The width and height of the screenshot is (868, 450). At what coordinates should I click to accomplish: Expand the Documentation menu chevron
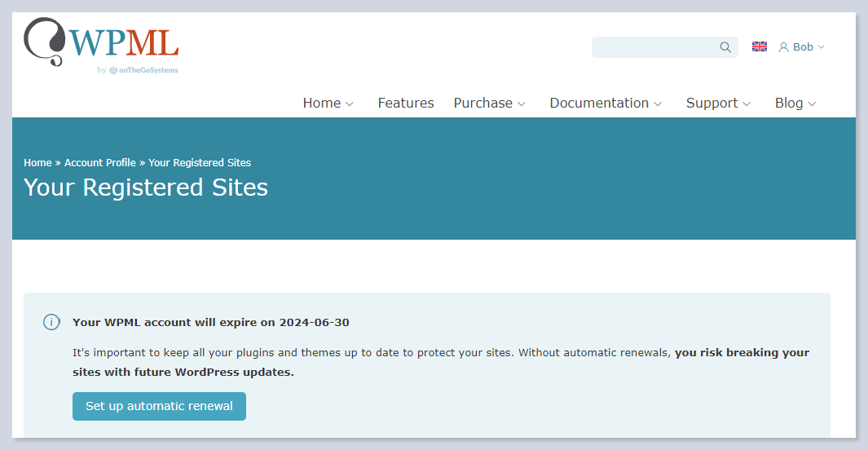pyautogui.click(x=658, y=104)
